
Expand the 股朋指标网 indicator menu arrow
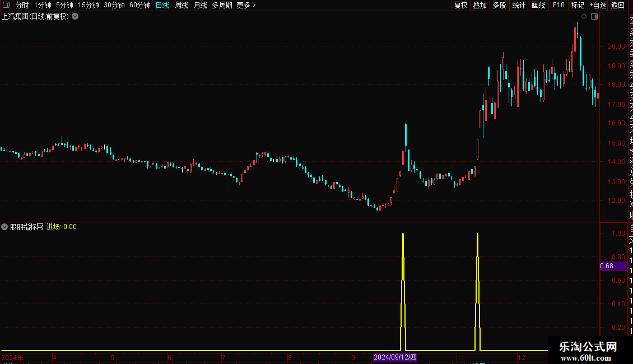4,227
